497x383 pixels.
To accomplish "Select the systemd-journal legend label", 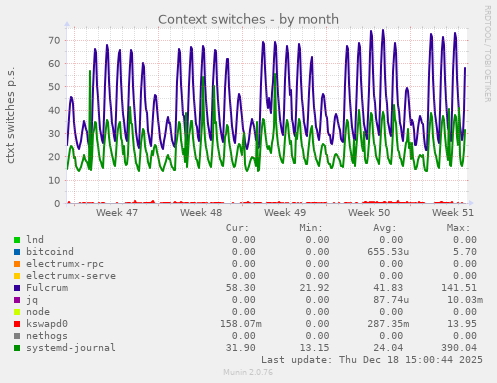I will (71, 348).
